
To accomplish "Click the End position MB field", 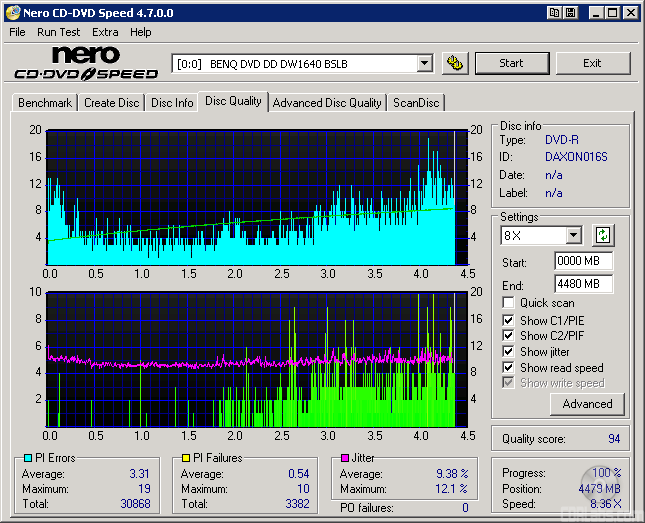I will tap(583, 284).
